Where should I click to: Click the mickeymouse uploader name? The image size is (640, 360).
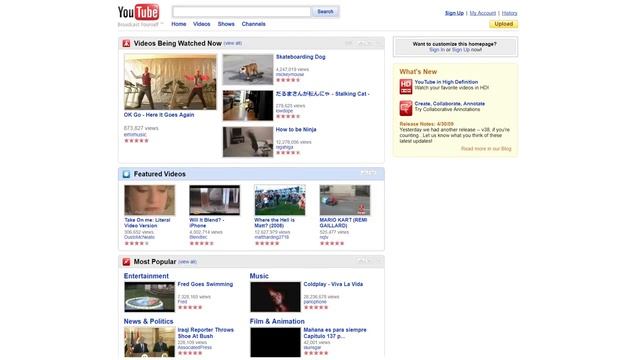coord(290,75)
